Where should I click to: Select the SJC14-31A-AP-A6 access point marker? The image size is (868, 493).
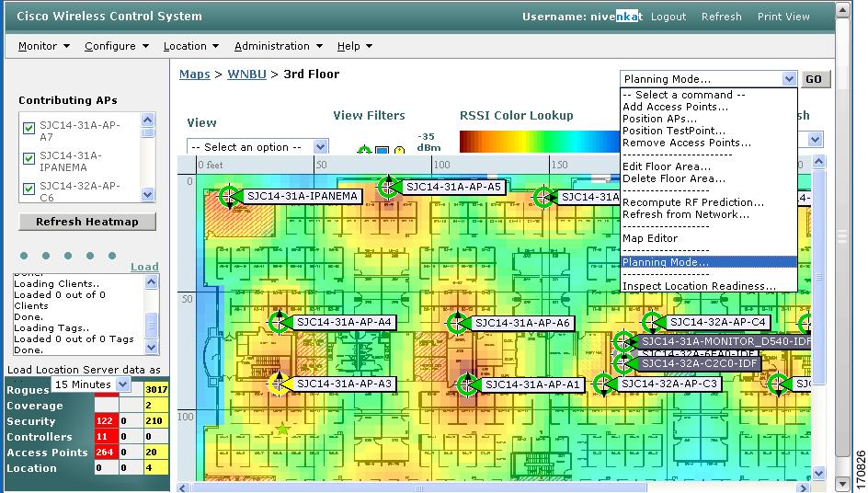coord(457,323)
